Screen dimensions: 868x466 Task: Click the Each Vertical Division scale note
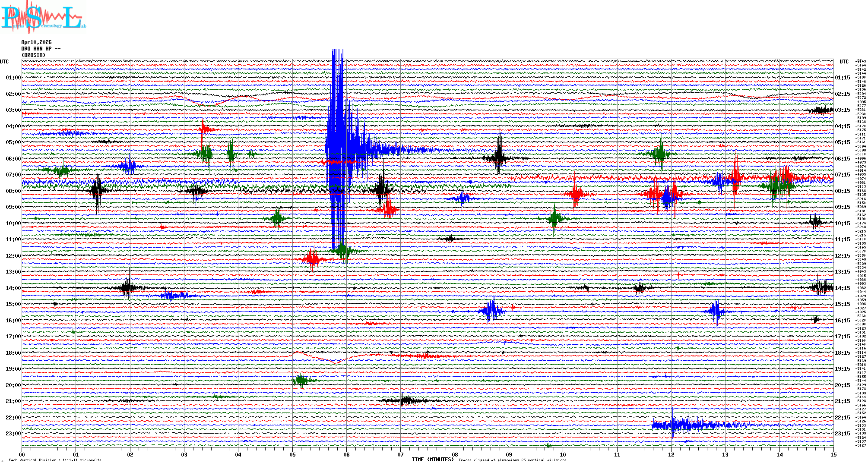(55, 460)
